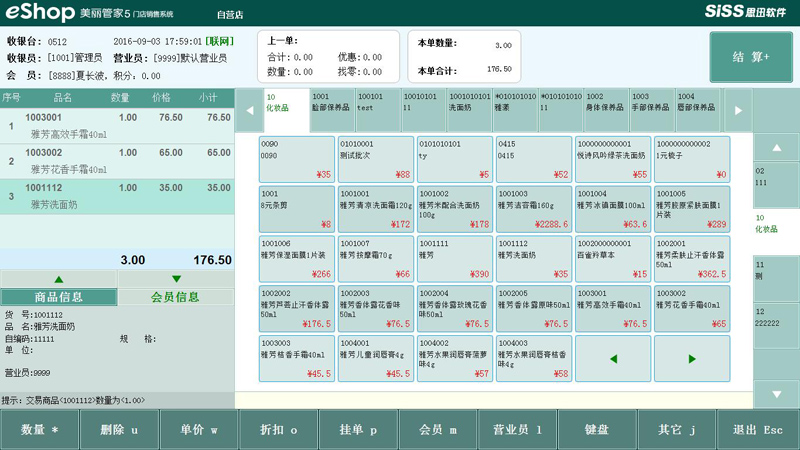Add product 1001 8元杂货
The height and width of the screenshot is (450, 800).
[296, 209]
